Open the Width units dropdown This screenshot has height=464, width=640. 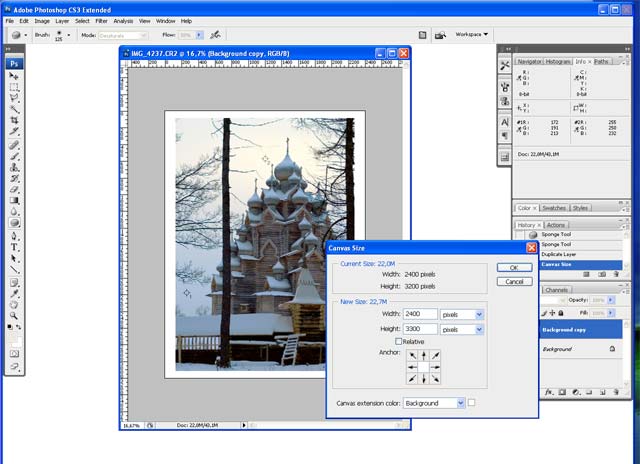pyautogui.click(x=479, y=314)
